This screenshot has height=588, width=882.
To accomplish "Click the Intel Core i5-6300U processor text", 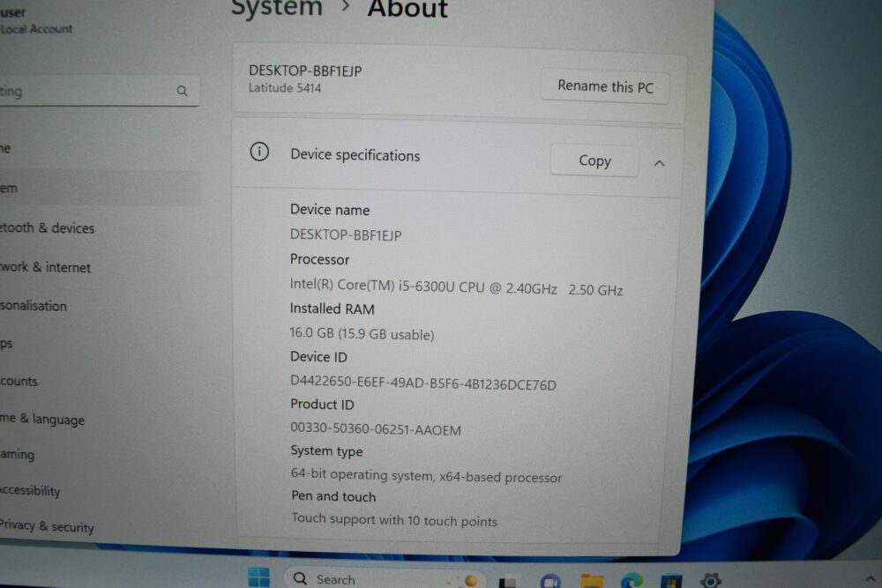I will point(456,287).
